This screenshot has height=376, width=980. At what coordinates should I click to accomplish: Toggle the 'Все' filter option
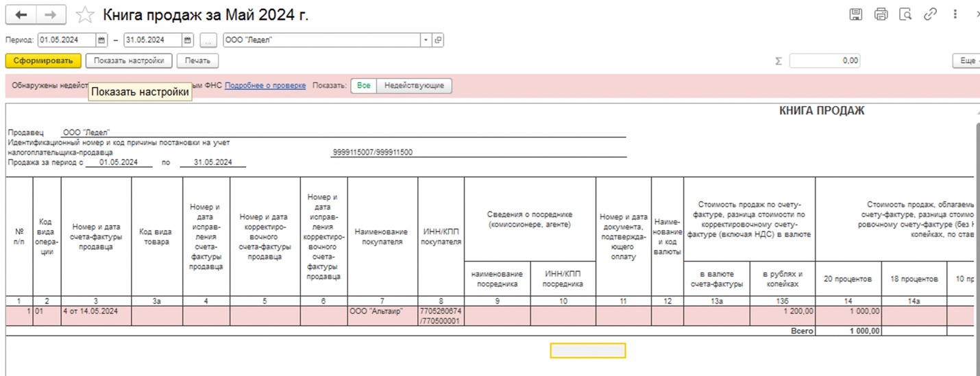point(363,86)
